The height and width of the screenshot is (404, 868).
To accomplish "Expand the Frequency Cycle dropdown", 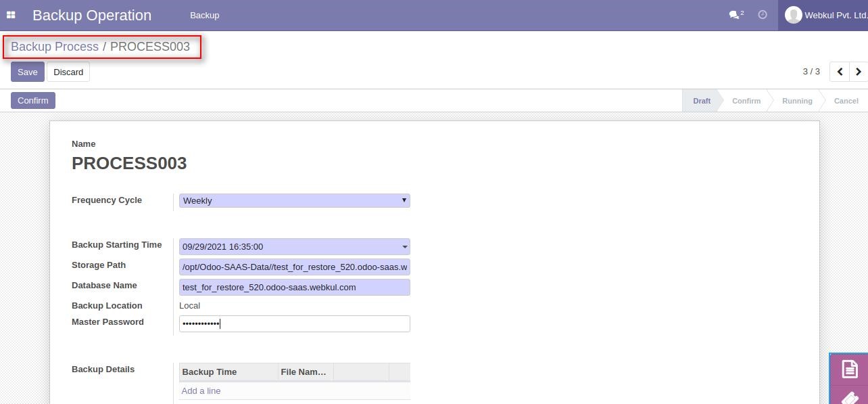I will (x=295, y=200).
